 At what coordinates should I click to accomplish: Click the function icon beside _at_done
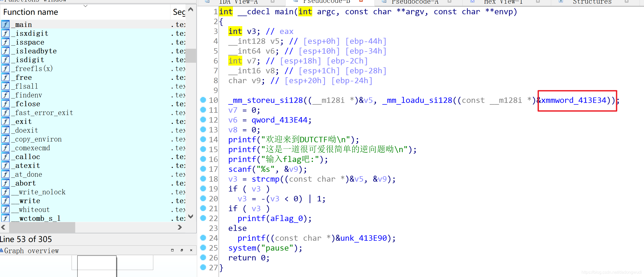[5, 174]
